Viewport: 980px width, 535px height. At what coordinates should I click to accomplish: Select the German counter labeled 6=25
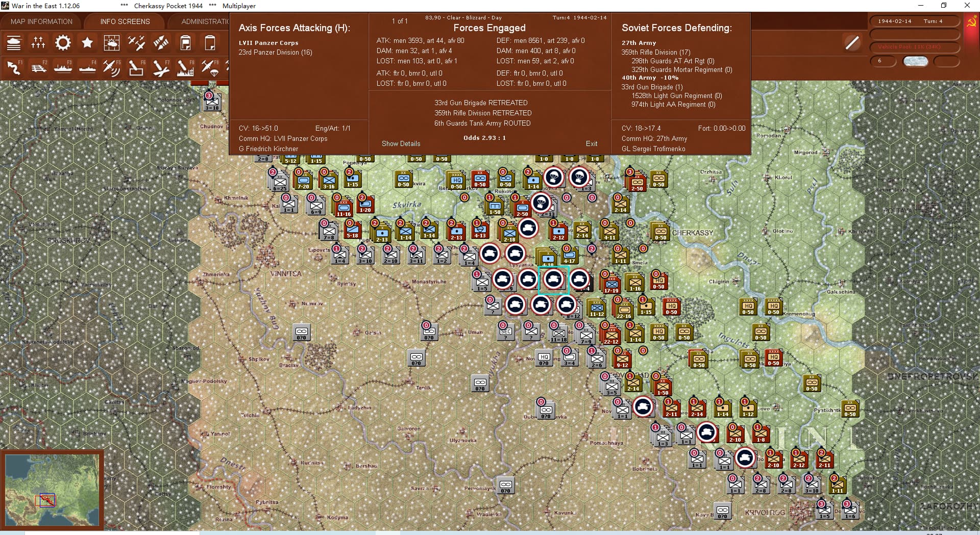point(280,182)
